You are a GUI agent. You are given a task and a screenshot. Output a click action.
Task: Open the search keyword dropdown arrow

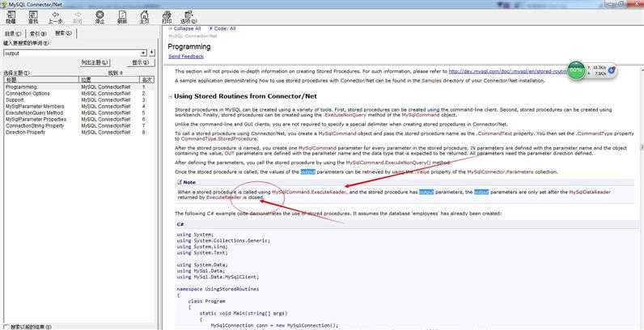(x=143, y=53)
